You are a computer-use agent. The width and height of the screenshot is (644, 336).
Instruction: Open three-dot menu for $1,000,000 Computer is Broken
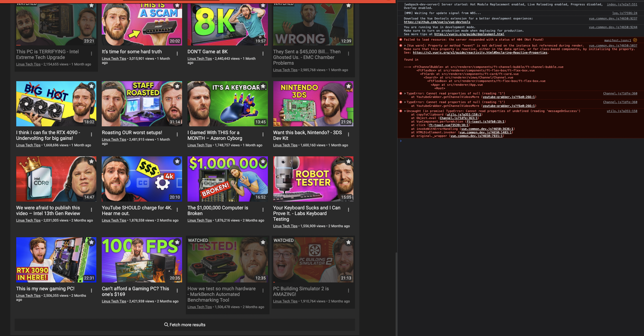pos(263,210)
